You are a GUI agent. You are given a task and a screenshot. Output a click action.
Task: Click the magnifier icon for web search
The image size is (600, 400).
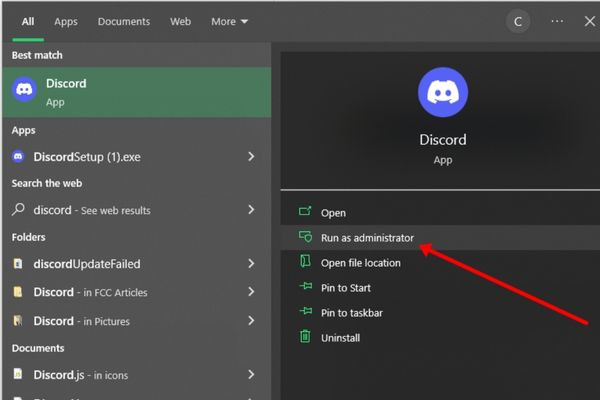coord(18,209)
